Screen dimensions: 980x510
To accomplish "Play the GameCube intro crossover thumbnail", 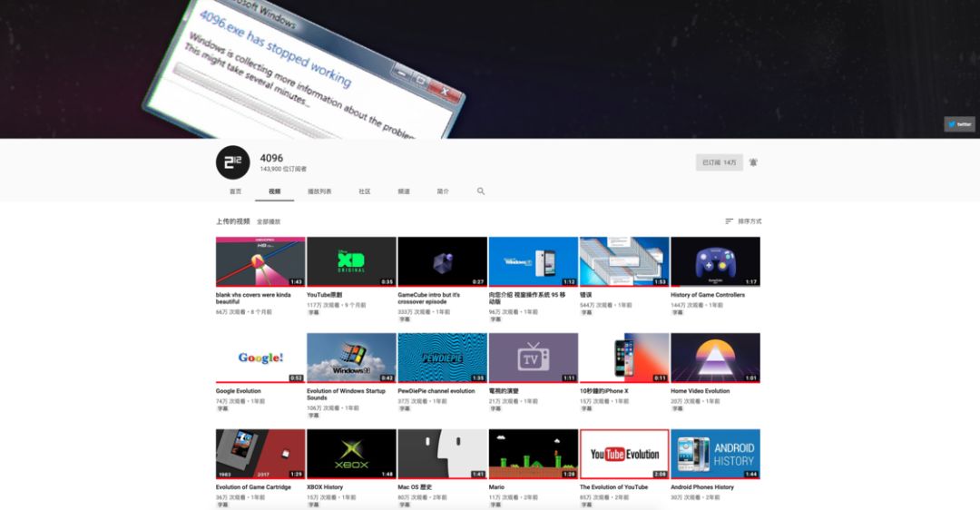I will (443, 261).
